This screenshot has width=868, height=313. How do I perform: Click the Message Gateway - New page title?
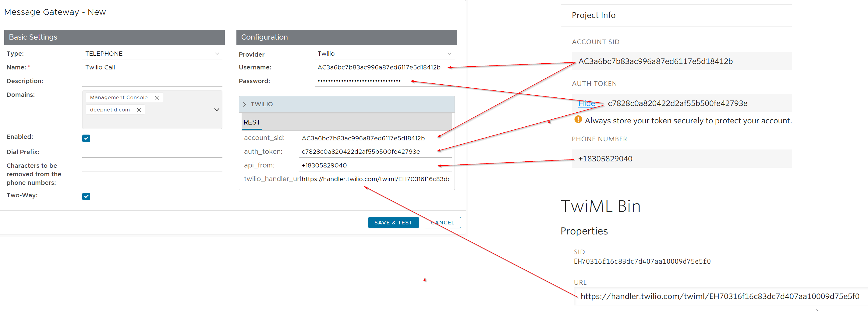click(x=55, y=12)
